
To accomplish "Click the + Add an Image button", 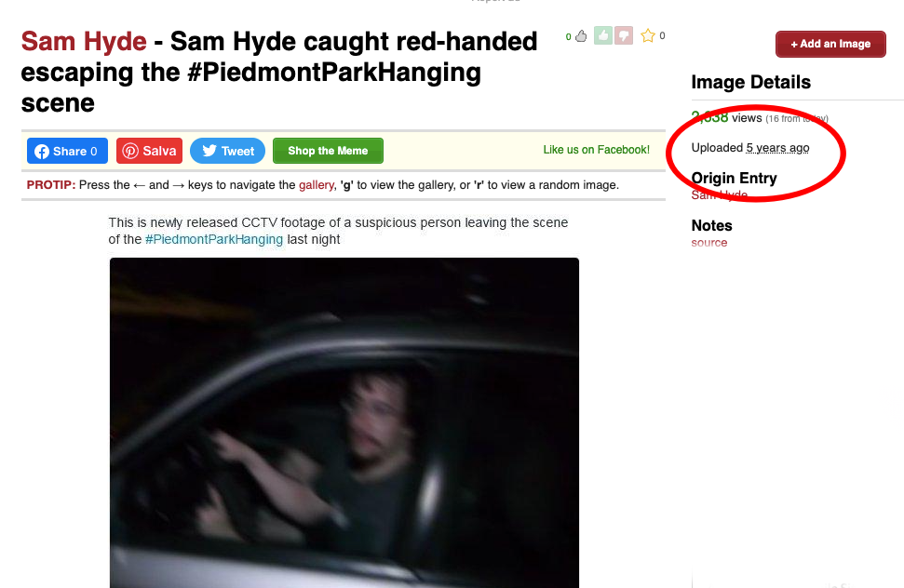I will point(830,44).
